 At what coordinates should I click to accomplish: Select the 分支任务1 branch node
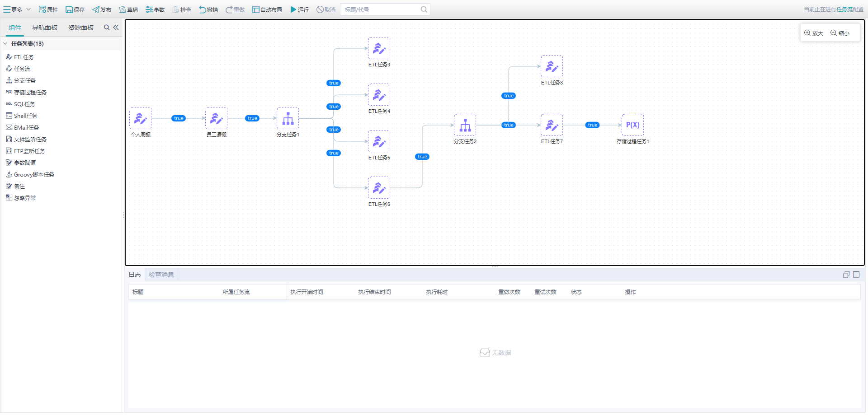288,118
